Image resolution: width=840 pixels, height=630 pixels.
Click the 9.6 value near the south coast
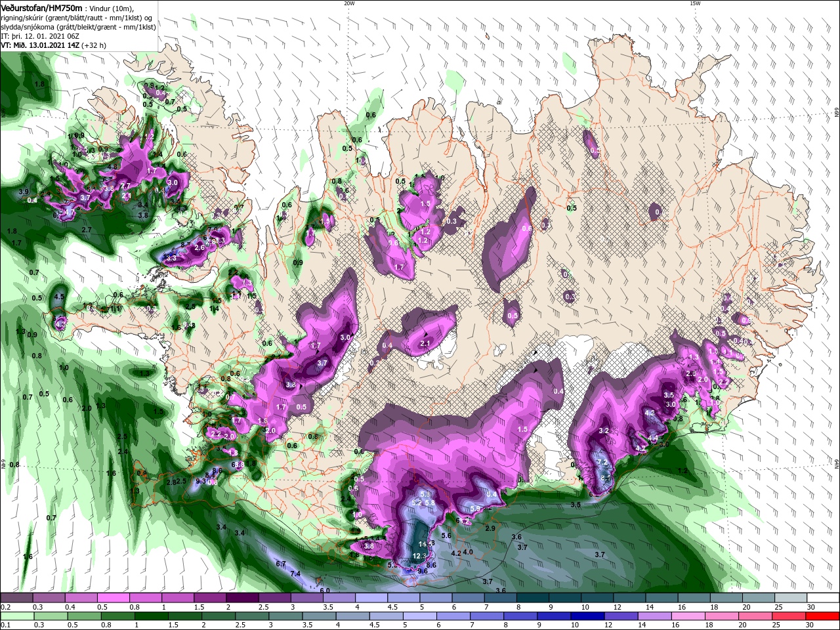[423, 571]
